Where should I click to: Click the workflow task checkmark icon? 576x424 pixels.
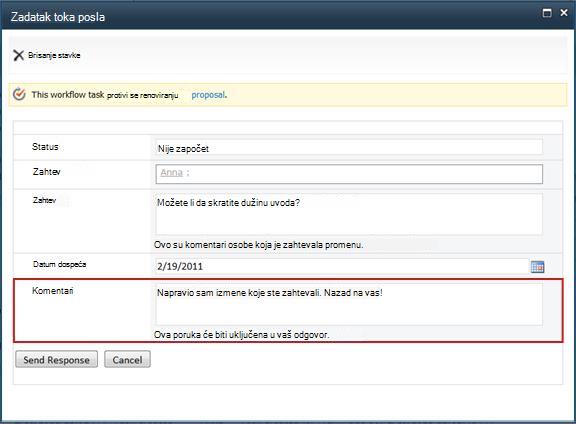19,94
